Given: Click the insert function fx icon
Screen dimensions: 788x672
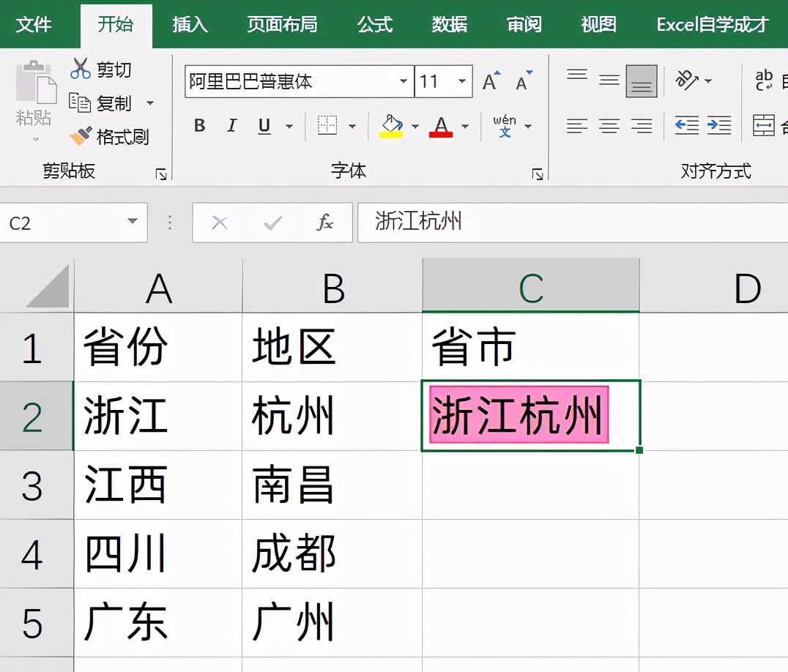Looking at the screenshot, I should click(x=324, y=222).
